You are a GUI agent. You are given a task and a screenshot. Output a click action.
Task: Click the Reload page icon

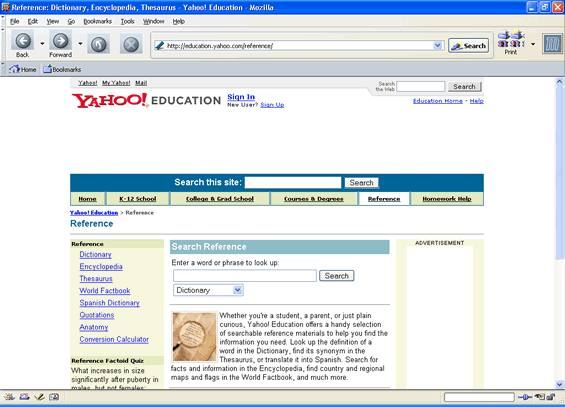[99, 44]
